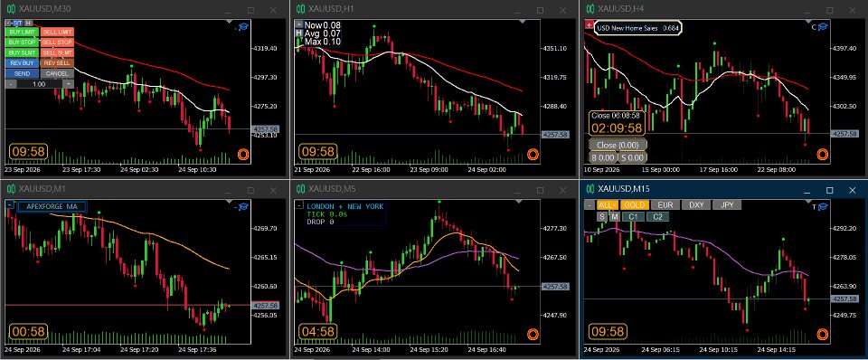Click BUY STOP in M30 chart

pos(22,43)
